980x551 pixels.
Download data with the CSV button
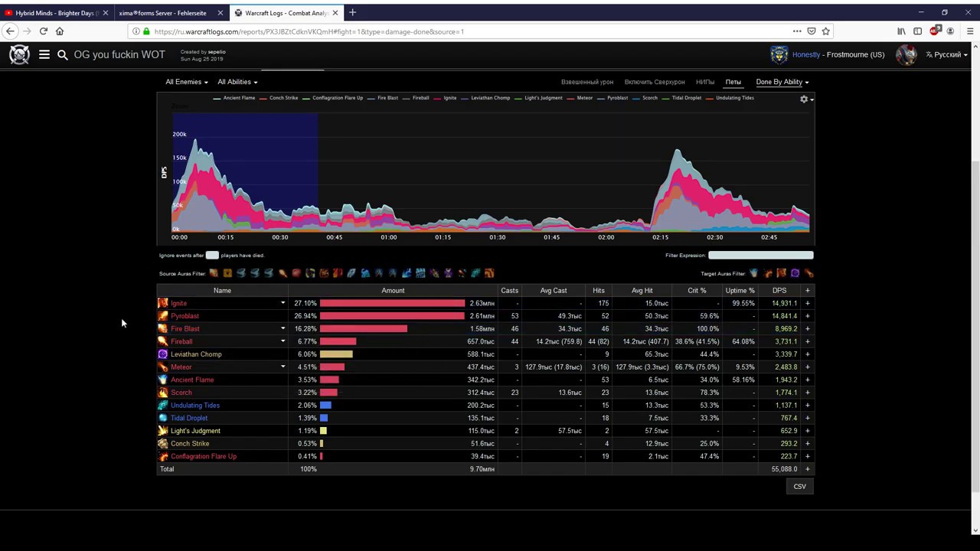(799, 487)
